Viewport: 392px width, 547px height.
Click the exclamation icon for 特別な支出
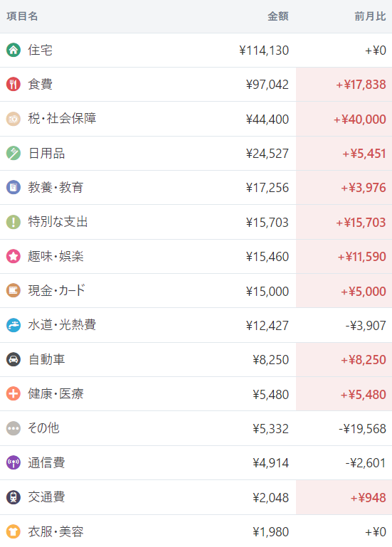pos(14,222)
